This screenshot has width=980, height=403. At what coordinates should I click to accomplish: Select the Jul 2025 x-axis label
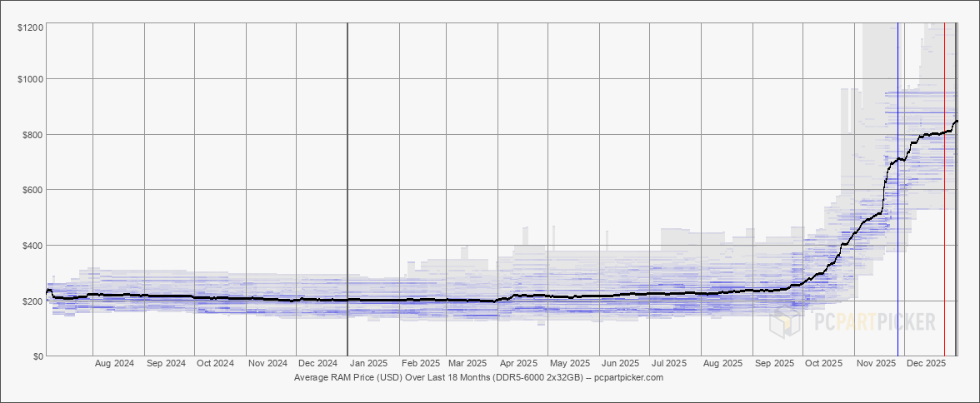[668, 364]
